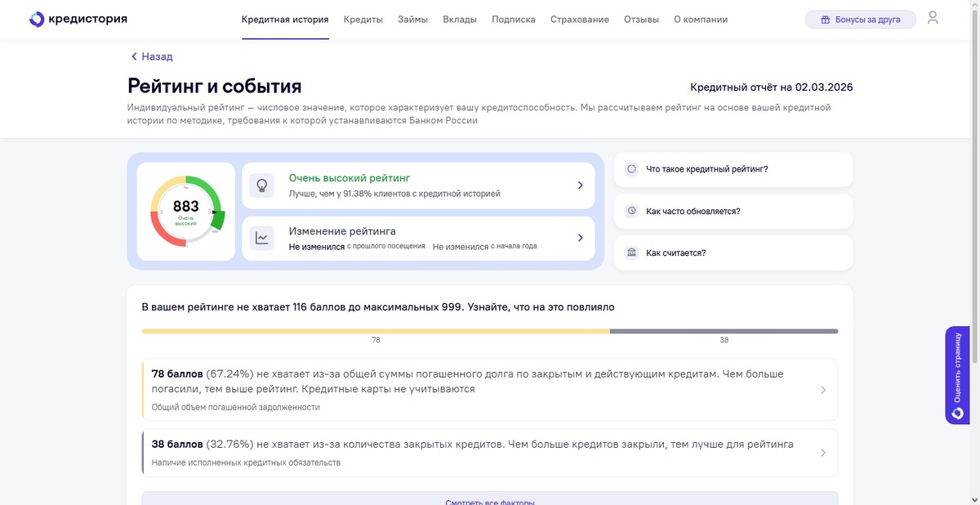Expand the Изменение рейтинга card chevron
Viewport: 980px width, 505px height.
581,238
